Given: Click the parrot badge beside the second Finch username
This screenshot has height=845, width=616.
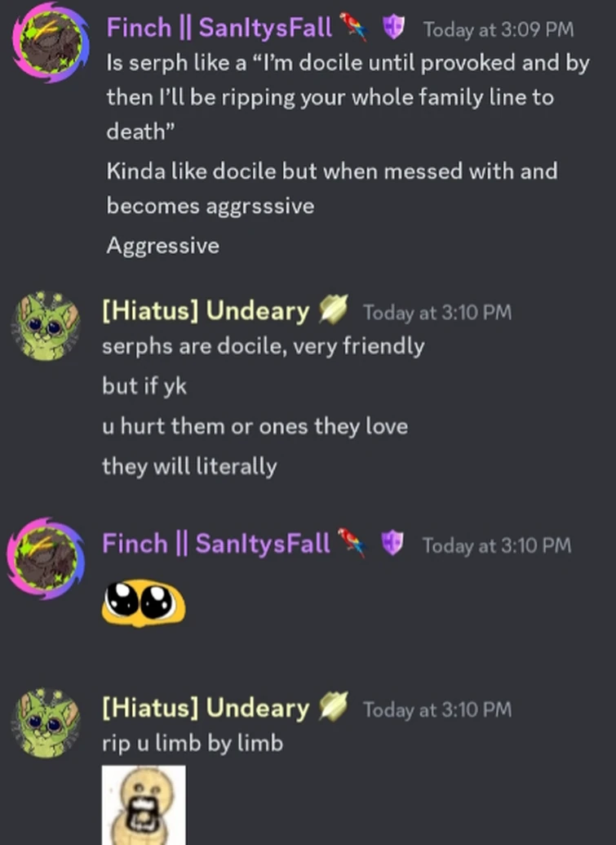Looking at the screenshot, I should (352, 542).
